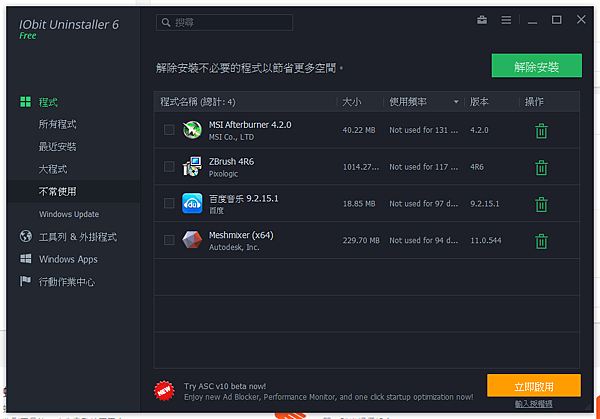Click globe icon beside 工具列 & 外掛程式
The width and height of the screenshot is (600, 419).
coord(26,236)
